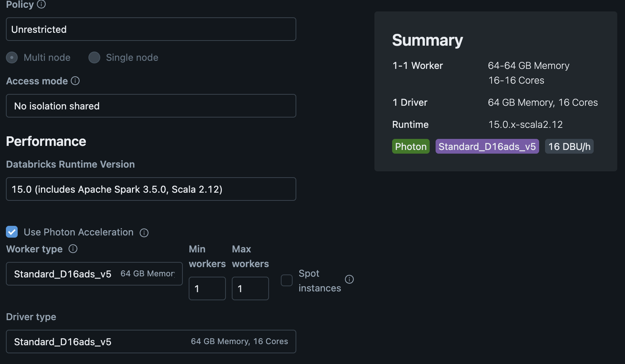Click the Performance section heading
625x364 pixels.
46,141
